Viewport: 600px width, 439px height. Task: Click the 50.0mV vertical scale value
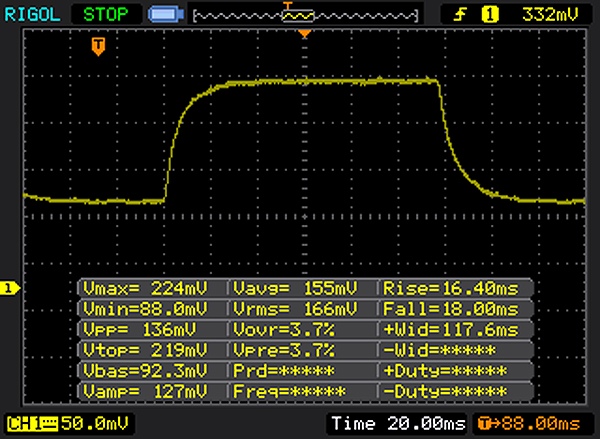coord(95,424)
